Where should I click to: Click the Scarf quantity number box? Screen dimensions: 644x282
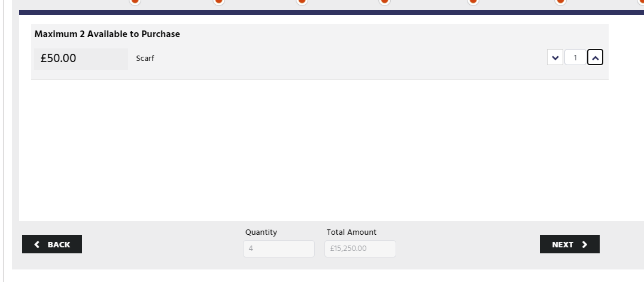click(x=575, y=57)
